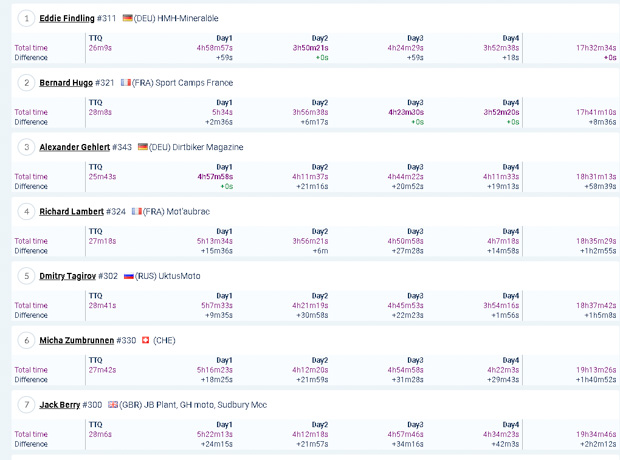
Task: Select Eddie Findling's Day2 time 3h50m21s
Action: tap(310, 48)
